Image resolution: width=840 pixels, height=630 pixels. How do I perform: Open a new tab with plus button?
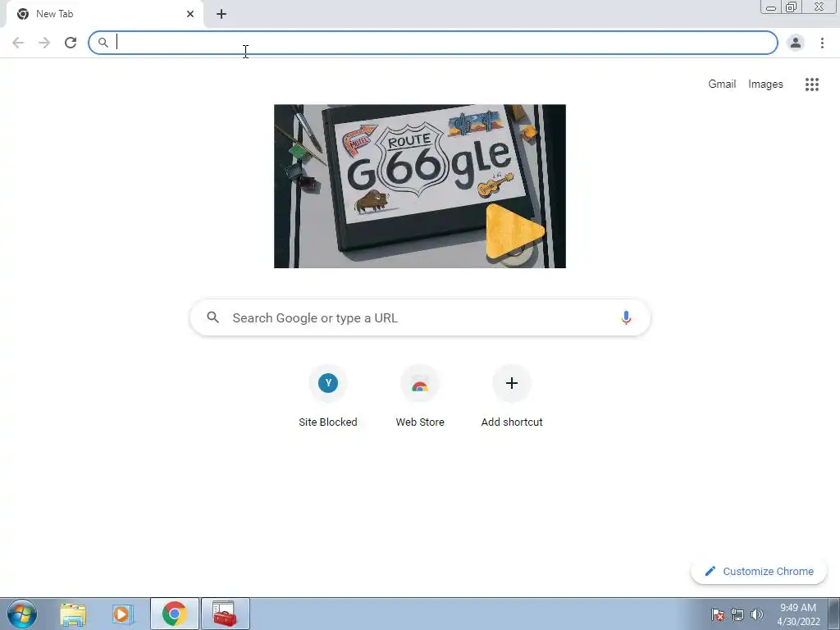[x=221, y=14]
